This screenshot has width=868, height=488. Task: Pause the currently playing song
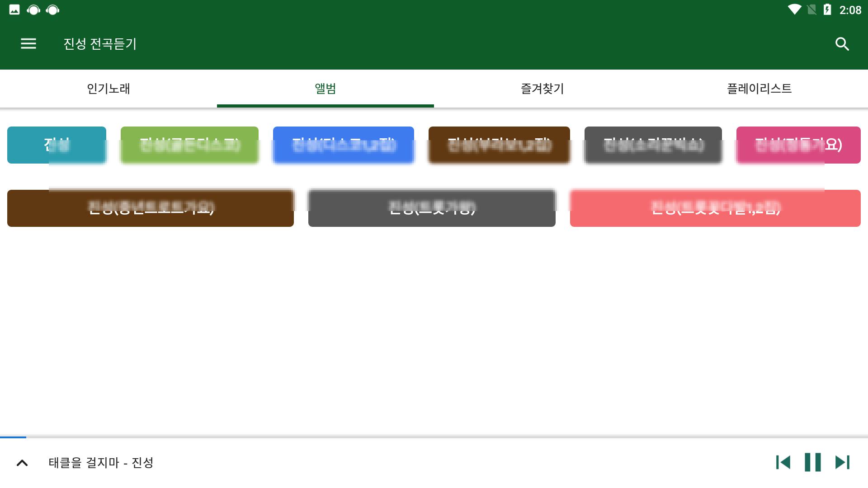pyautogui.click(x=812, y=462)
